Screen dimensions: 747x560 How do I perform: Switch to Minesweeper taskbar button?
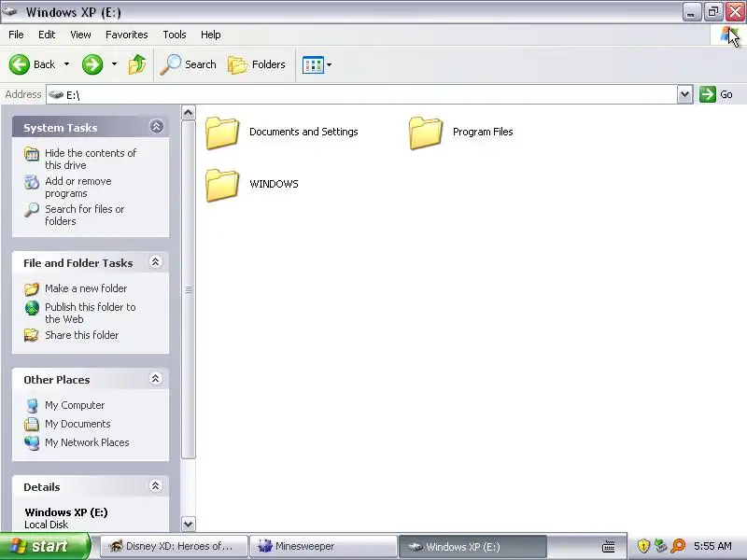coord(323,546)
